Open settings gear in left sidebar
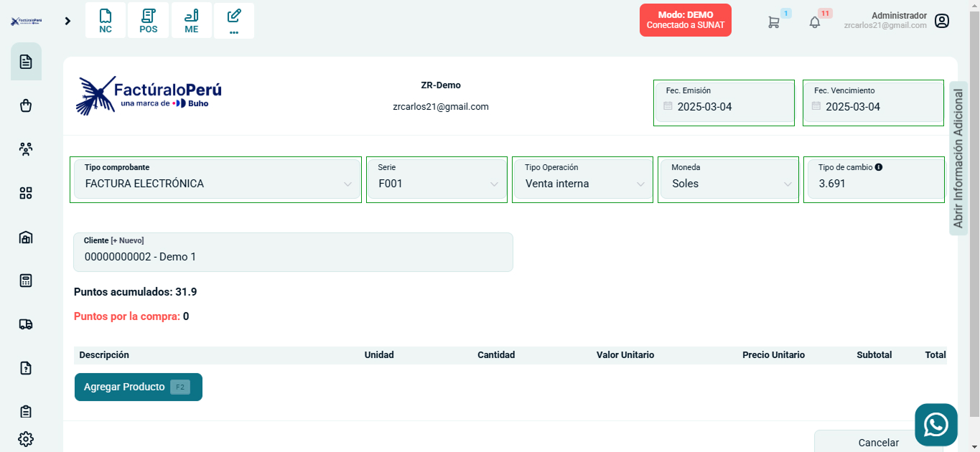Image resolution: width=980 pixels, height=452 pixels. coord(26,439)
